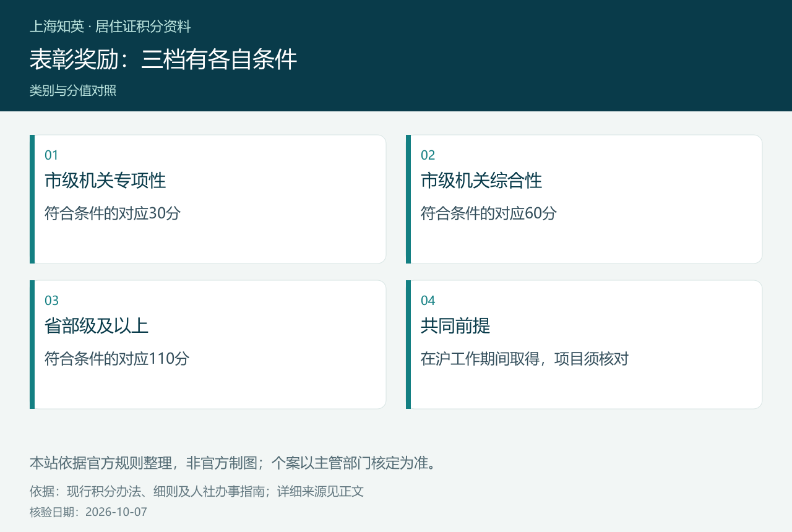Click the subtitle 类别与分值对照

tap(73, 91)
